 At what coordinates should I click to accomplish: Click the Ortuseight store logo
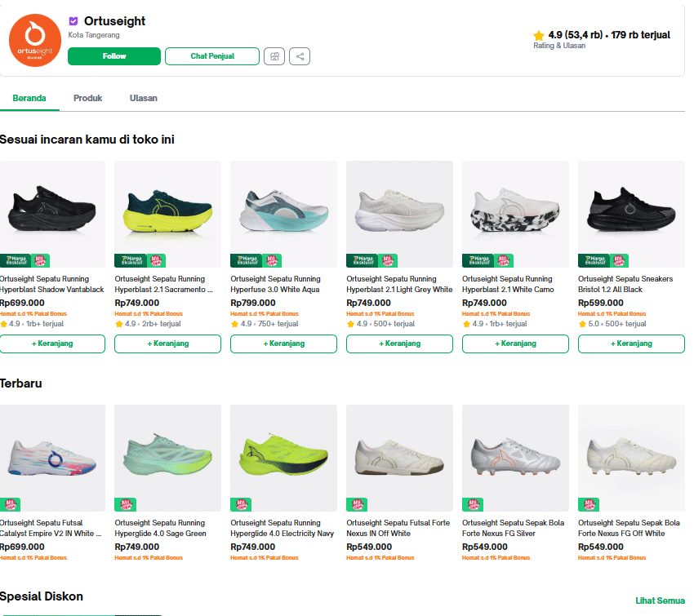coord(35,40)
